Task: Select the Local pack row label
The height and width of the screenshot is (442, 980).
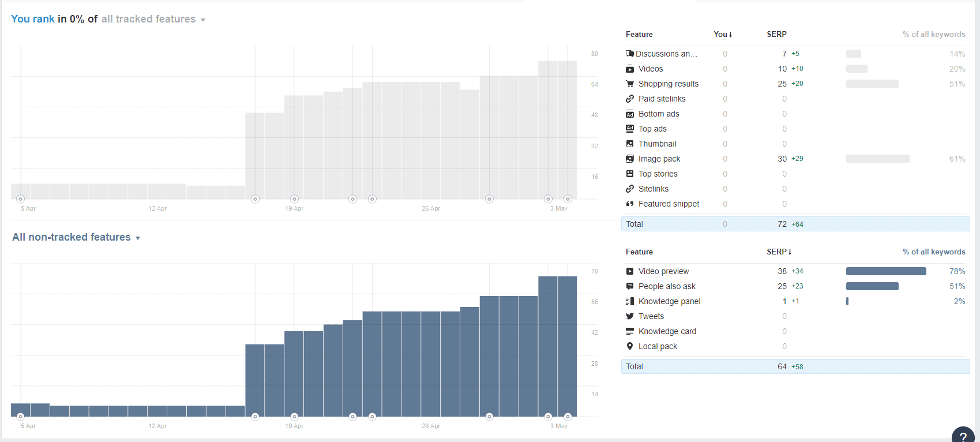Action: (x=658, y=346)
